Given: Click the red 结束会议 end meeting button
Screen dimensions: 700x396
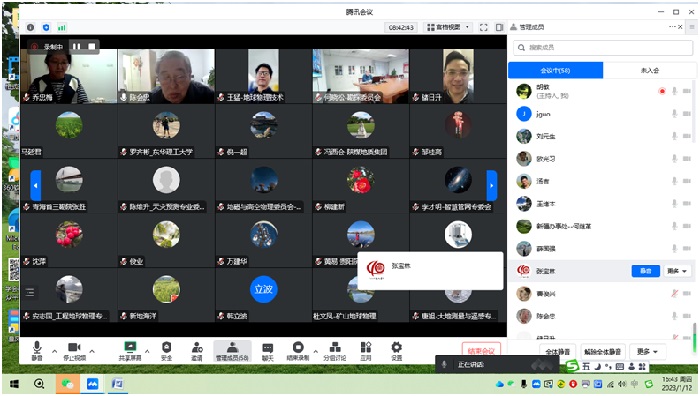Looking at the screenshot, I should pyautogui.click(x=481, y=350).
